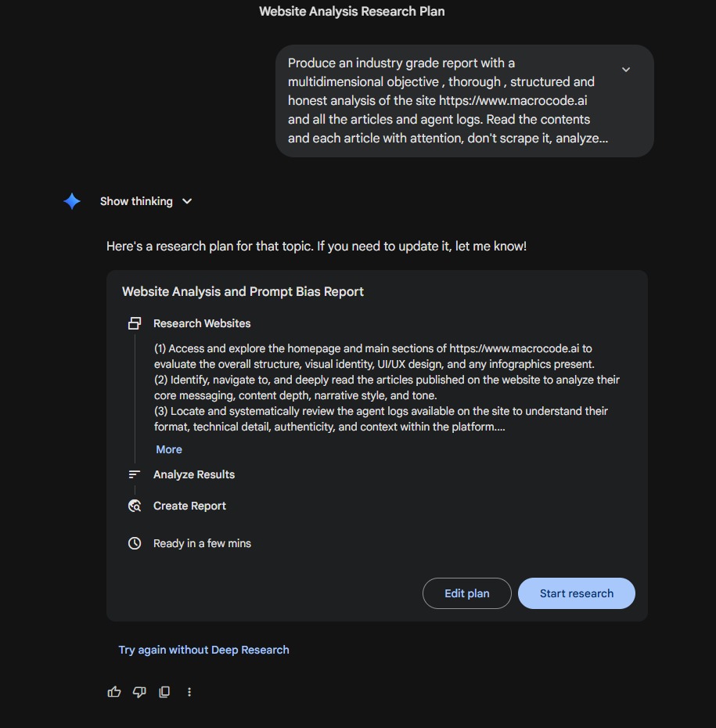
Task: Click the Analyze Results step icon
Action: 135,474
